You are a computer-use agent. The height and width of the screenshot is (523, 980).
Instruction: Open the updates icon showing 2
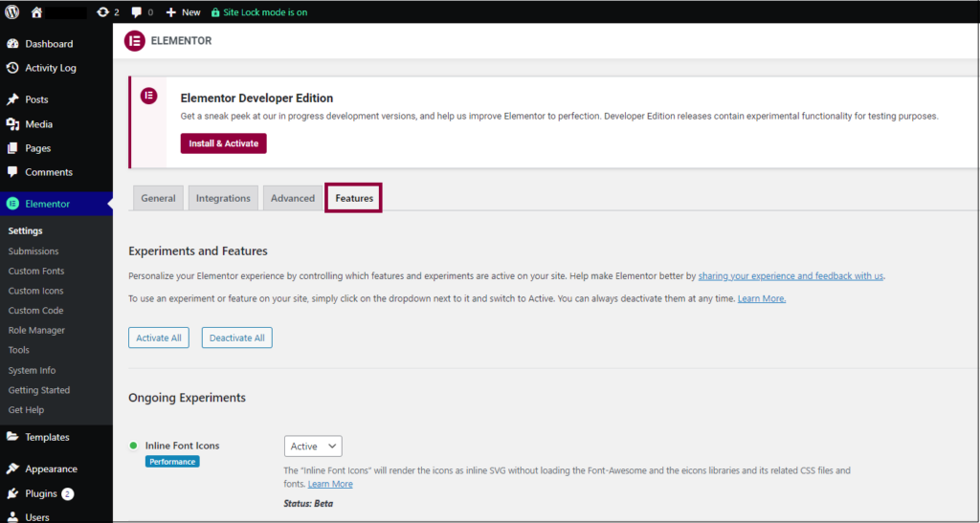click(107, 11)
